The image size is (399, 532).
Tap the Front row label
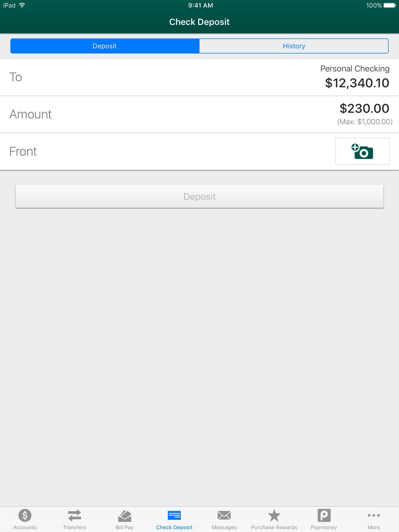tap(23, 151)
